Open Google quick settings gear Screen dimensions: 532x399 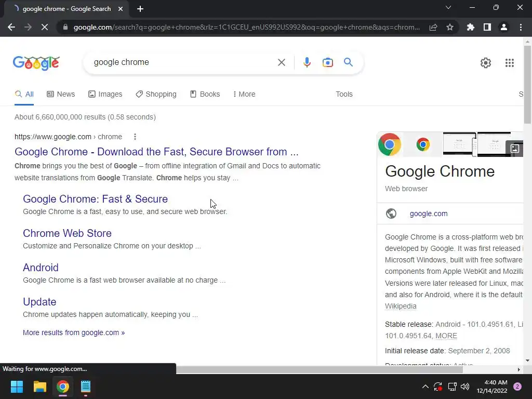486,63
